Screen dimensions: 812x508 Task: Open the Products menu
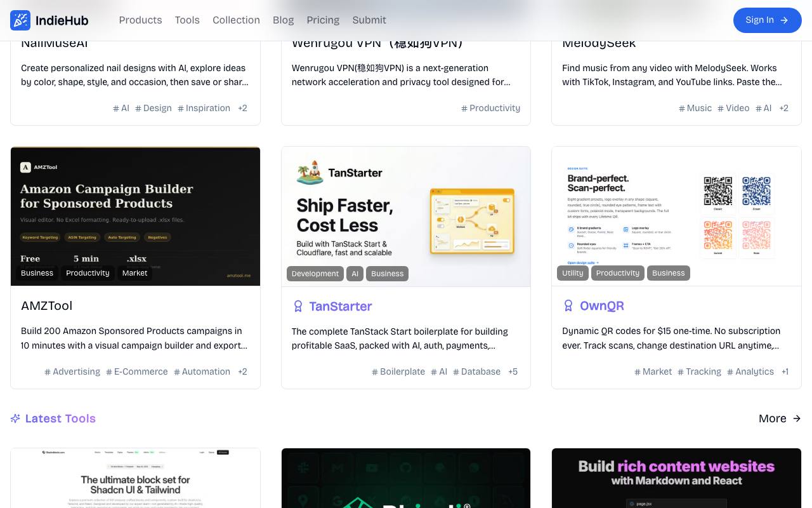coord(140,20)
